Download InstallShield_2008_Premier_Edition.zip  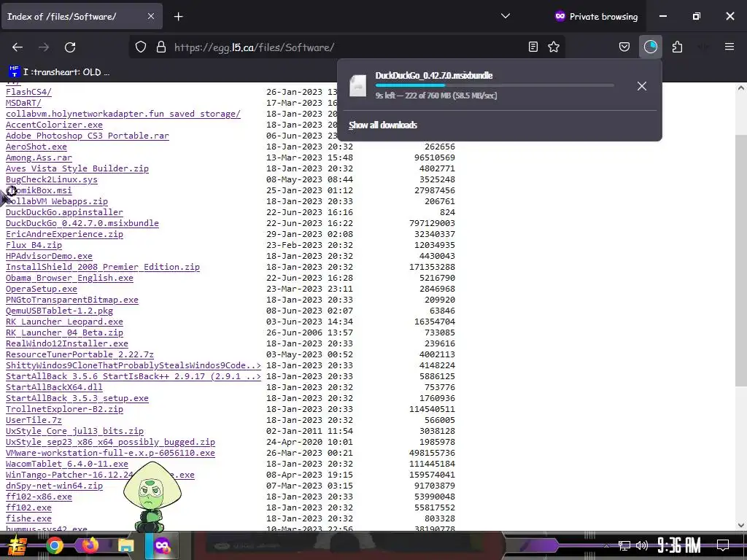(102, 267)
